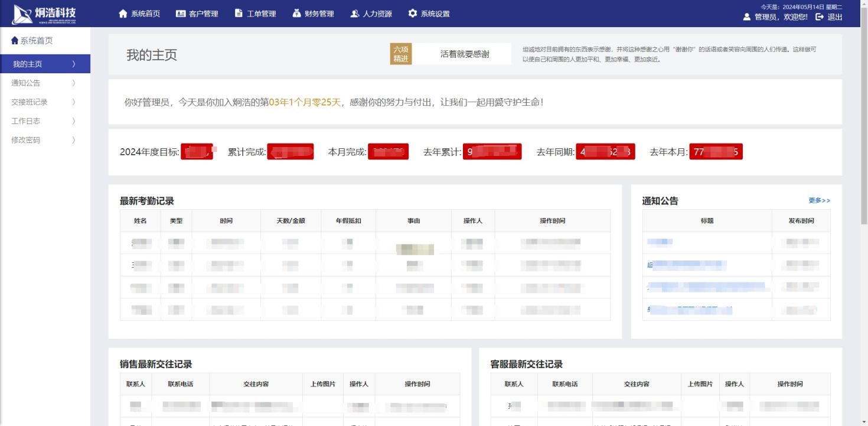Click the 财务管理 money bag icon

296,14
